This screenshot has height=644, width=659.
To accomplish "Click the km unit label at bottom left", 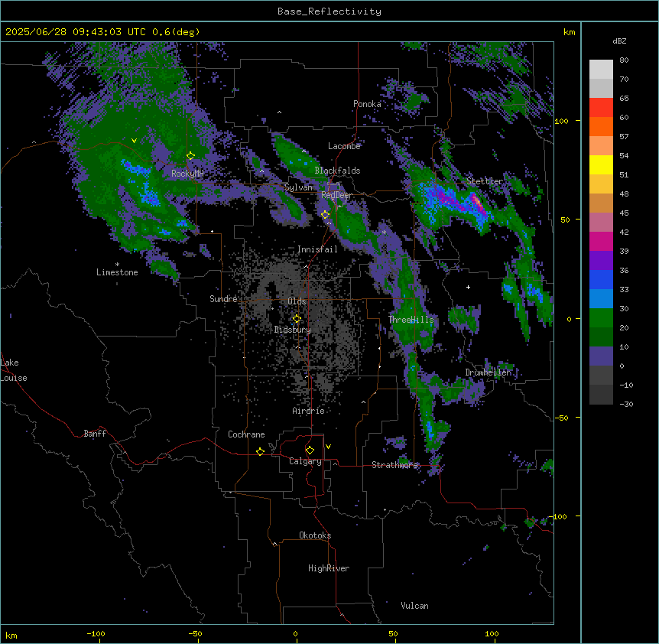I will click(x=11, y=635).
